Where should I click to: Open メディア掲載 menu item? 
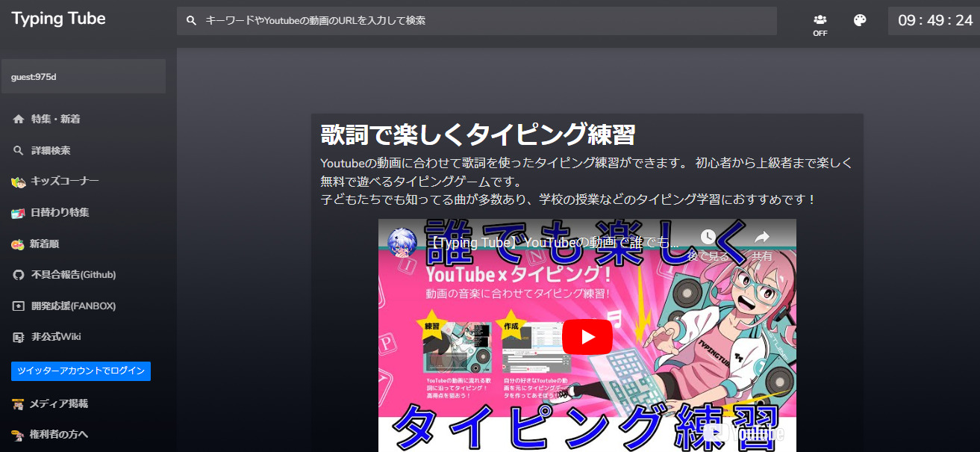pos(59,403)
